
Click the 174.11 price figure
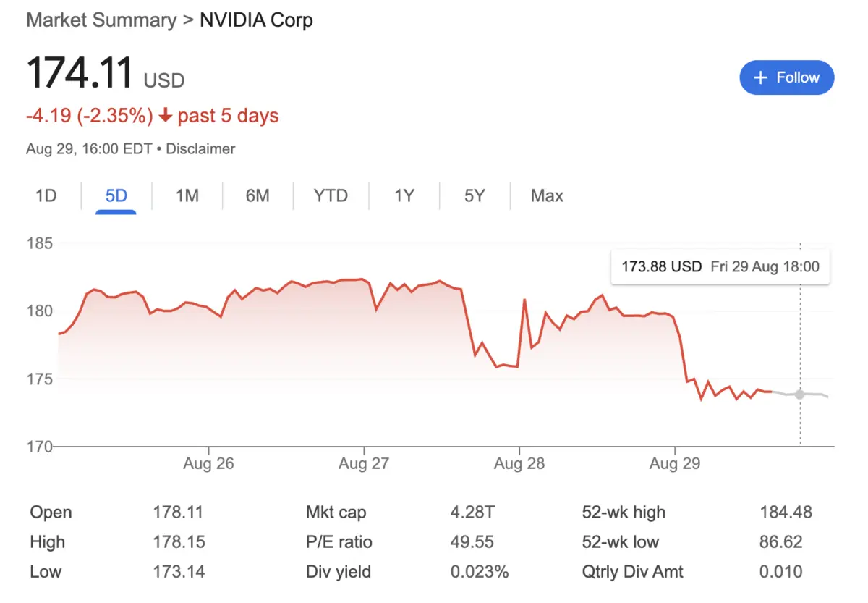click(x=80, y=74)
